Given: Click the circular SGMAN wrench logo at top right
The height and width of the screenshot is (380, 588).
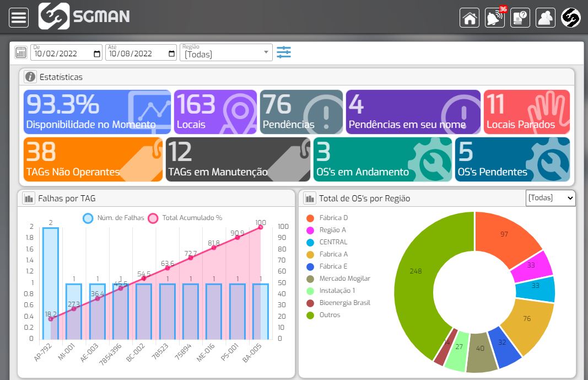Looking at the screenshot, I should click(x=570, y=17).
